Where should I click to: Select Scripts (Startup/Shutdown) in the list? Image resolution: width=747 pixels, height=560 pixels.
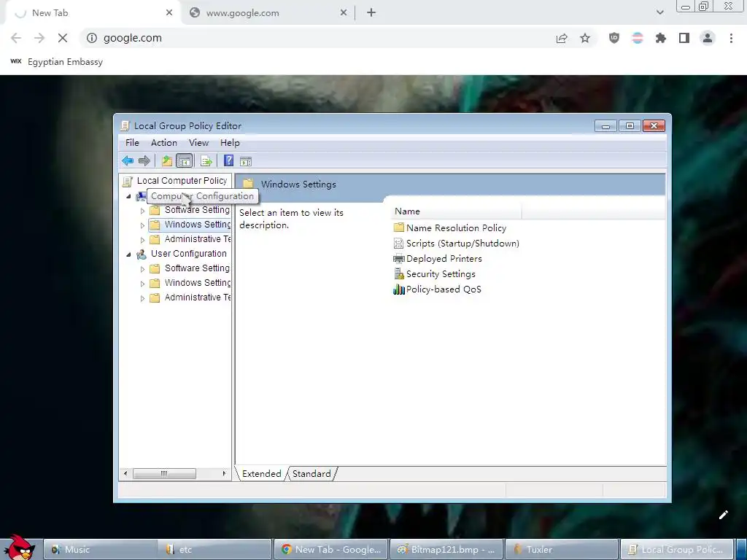click(x=456, y=244)
